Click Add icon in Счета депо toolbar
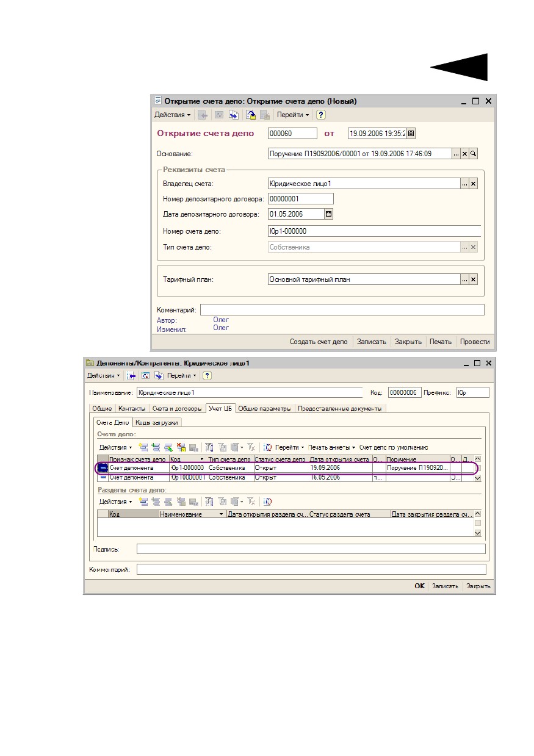Image resolution: width=534 pixels, height=756 pixels. (143, 447)
